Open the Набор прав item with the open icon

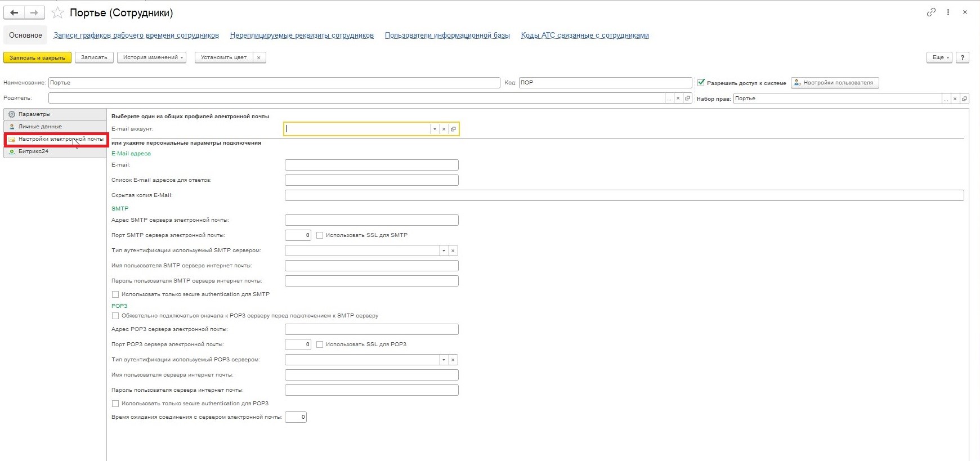(x=964, y=99)
